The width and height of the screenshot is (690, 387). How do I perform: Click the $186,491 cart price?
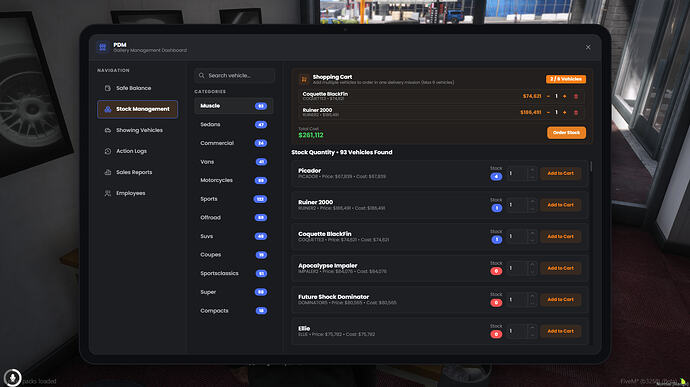click(x=531, y=113)
